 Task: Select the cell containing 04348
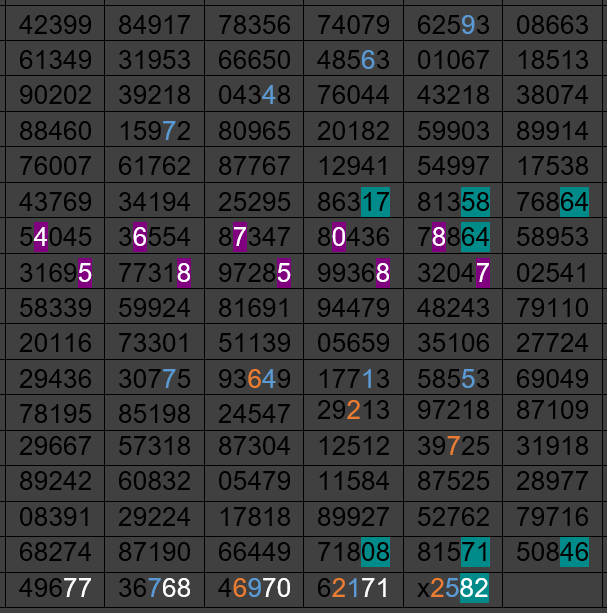pyautogui.click(x=254, y=96)
